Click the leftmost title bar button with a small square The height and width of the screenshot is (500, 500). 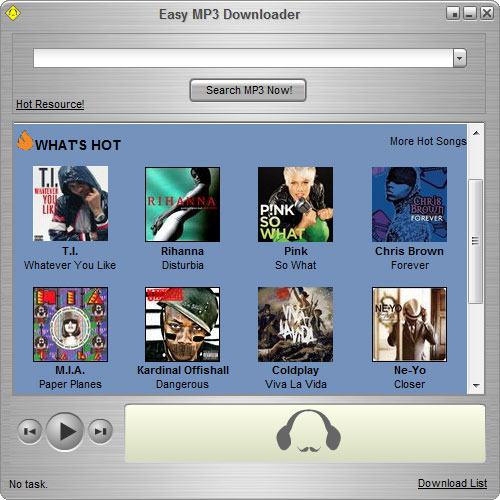click(453, 14)
